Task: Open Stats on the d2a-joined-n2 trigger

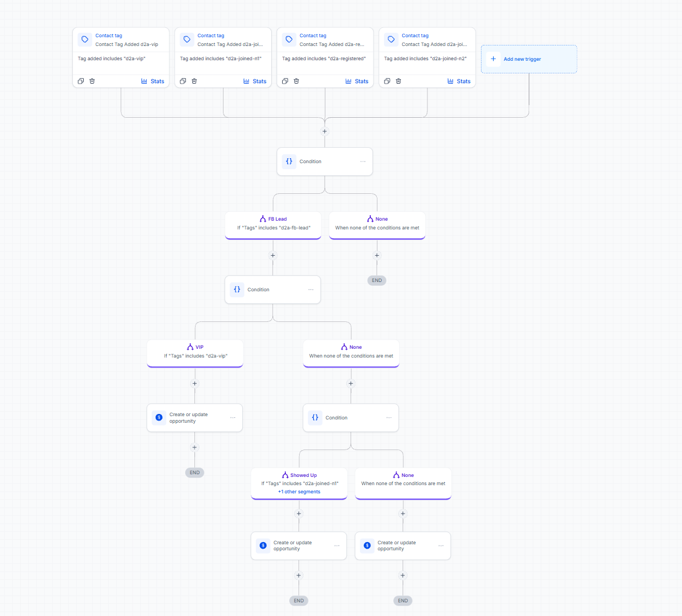Action: 459,81
